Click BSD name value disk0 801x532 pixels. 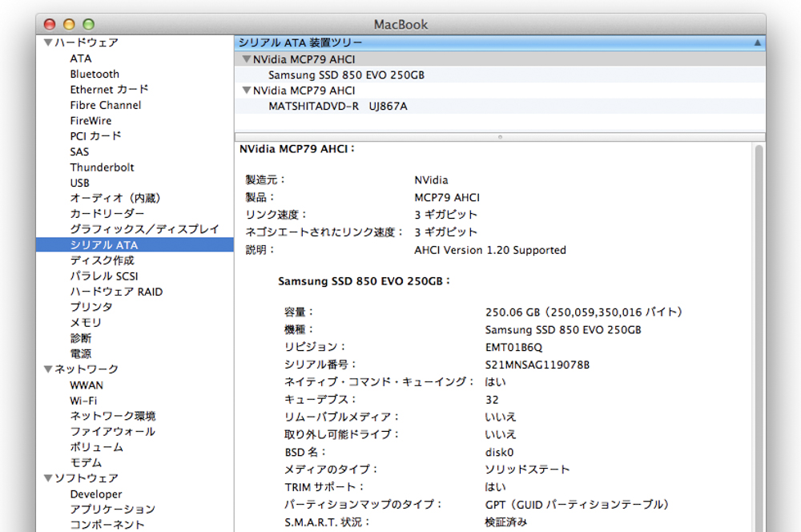[x=499, y=452]
